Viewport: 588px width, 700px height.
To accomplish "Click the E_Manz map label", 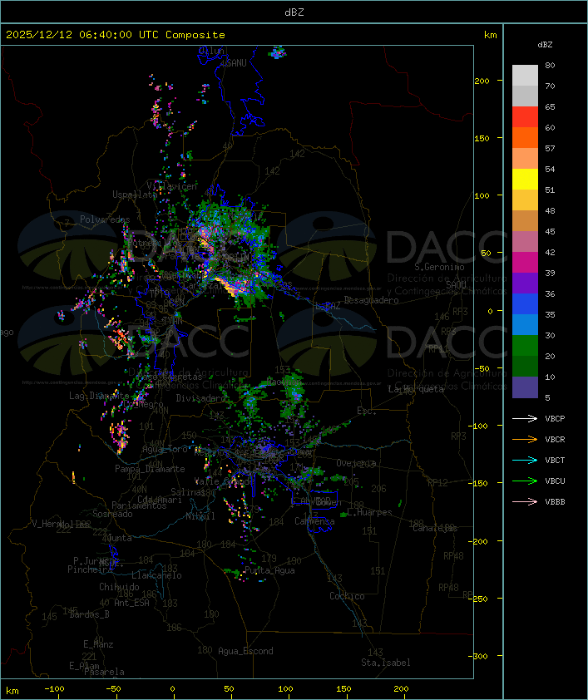I will (x=98, y=644).
